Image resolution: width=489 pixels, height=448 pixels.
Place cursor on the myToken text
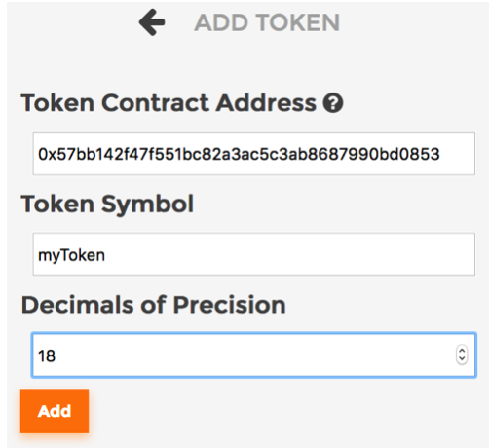71,255
